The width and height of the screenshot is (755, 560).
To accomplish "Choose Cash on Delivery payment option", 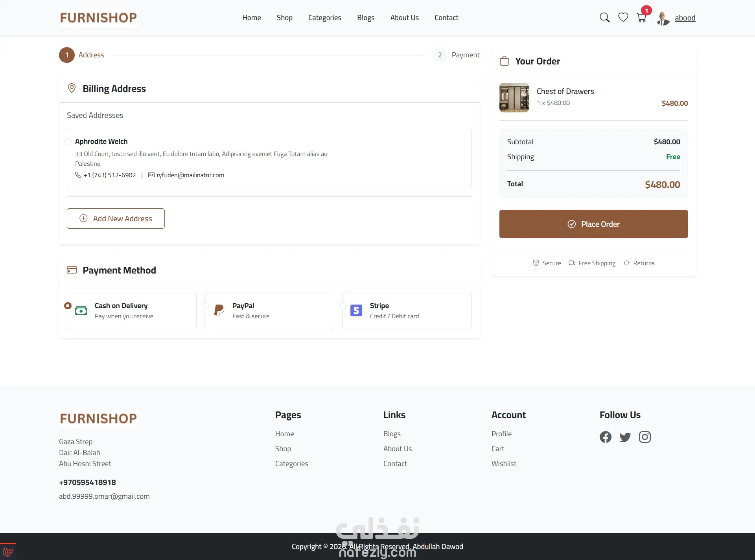I will click(68, 306).
